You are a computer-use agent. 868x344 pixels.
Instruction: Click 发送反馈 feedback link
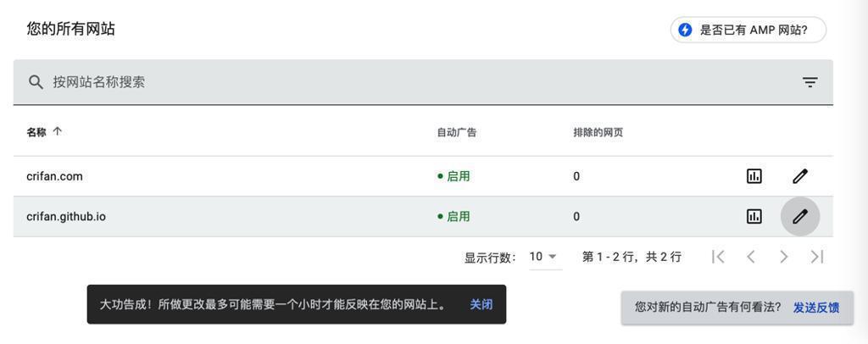point(816,308)
